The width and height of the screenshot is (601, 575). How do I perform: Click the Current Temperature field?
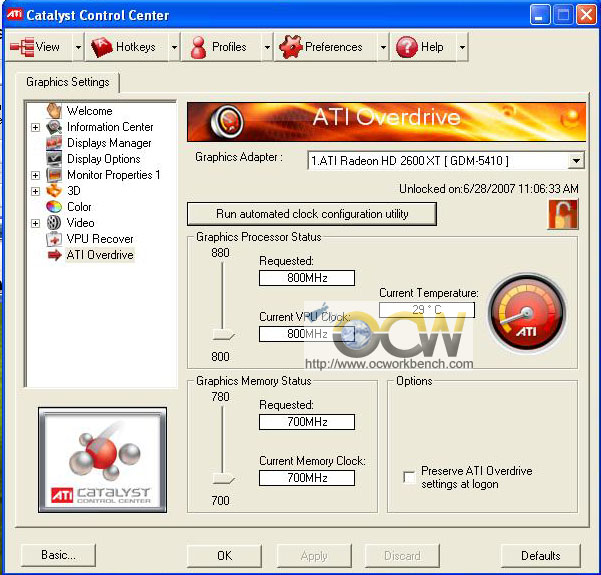[427, 310]
